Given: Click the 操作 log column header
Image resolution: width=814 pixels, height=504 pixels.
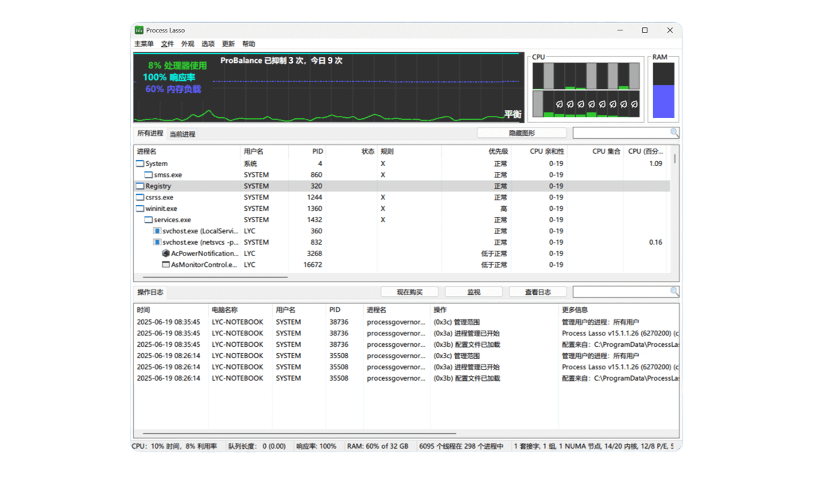Looking at the screenshot, I should pos(494,310).
